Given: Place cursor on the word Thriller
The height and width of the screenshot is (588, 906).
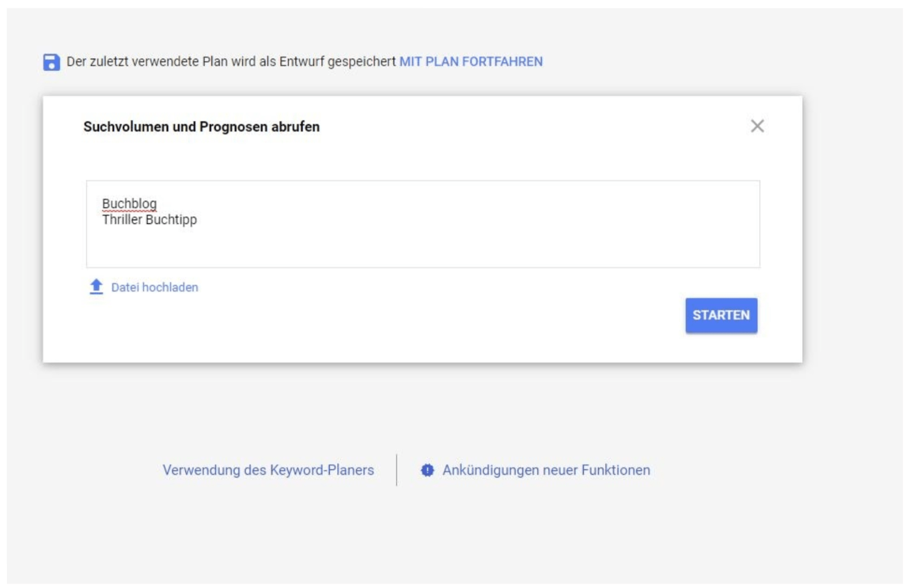Looking at the screenshot, I should tap(122, 219).
